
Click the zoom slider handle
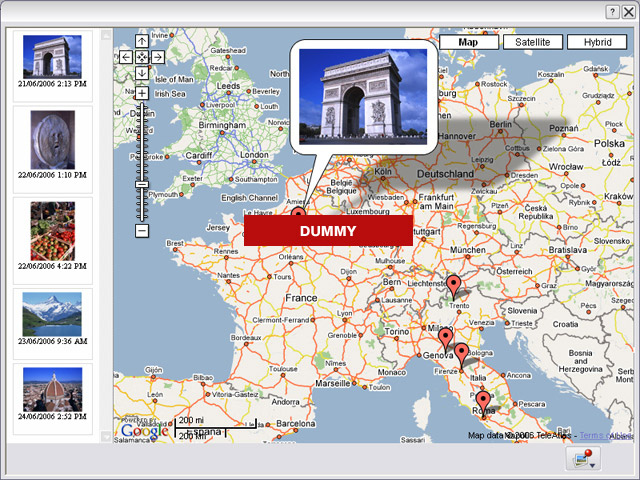(142, 184)
